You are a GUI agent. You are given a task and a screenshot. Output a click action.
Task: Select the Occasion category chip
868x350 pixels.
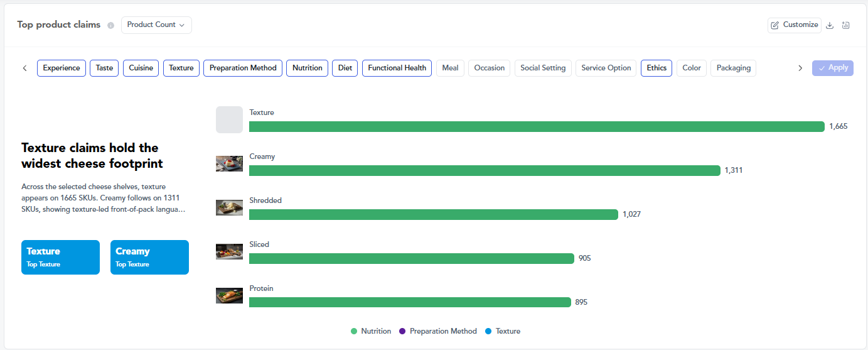(x=490, y=68)
